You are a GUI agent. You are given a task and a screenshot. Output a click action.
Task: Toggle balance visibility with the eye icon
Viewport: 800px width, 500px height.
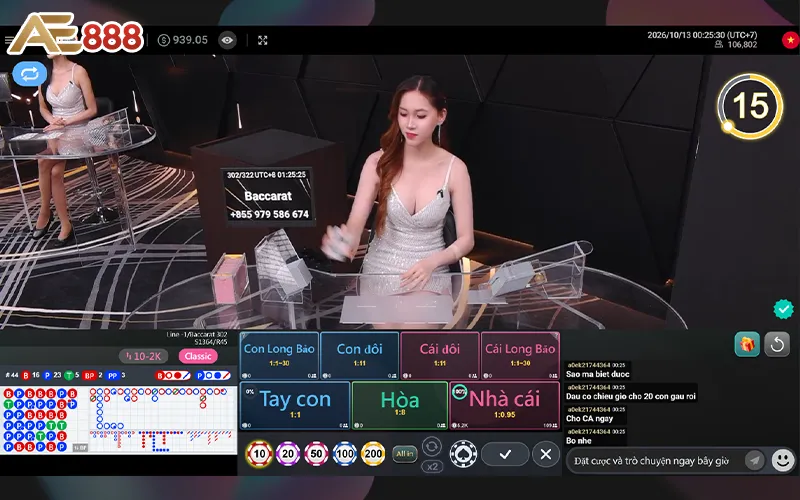pyautogui.click(x=227, y=40)
